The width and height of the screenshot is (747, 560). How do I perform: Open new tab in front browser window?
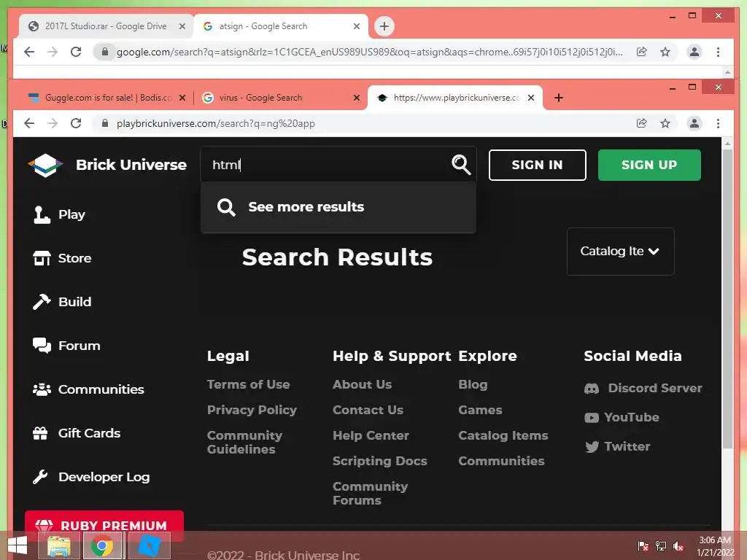coord(559,98)
